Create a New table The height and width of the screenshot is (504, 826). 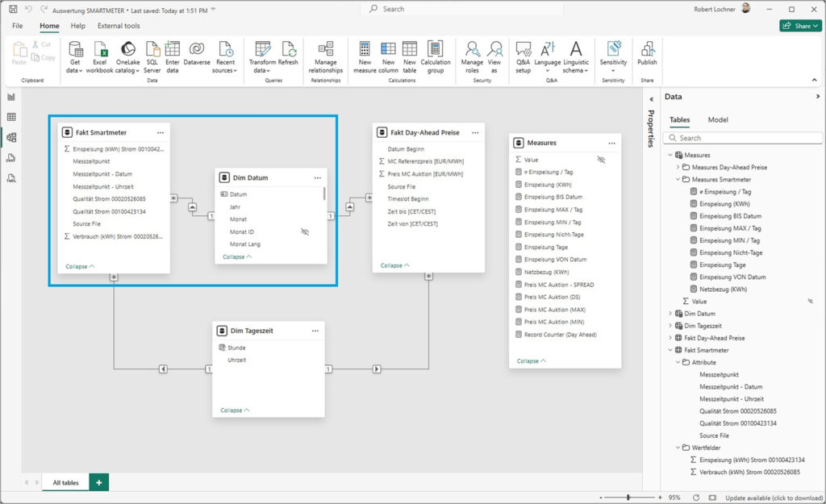[x=409, y=57]
